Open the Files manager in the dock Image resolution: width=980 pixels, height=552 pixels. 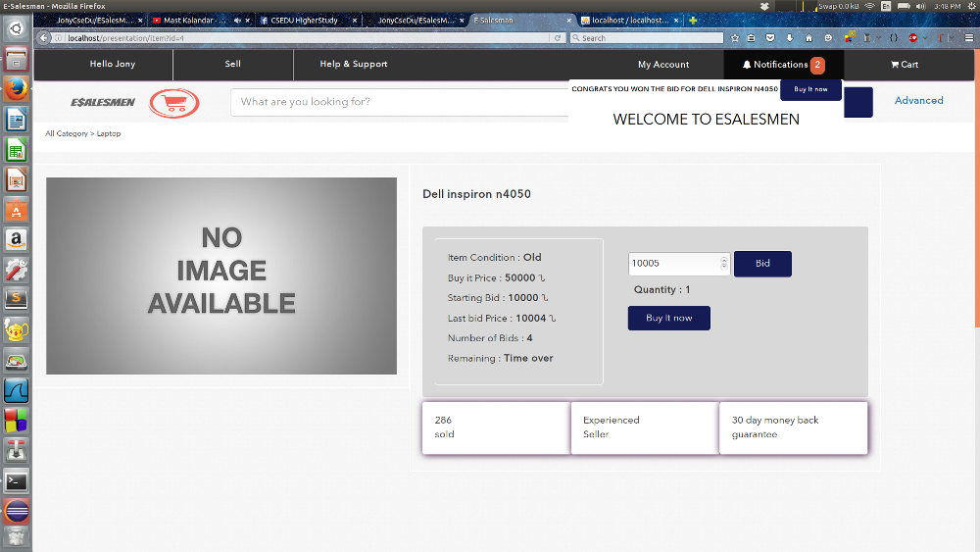(17, 60)
